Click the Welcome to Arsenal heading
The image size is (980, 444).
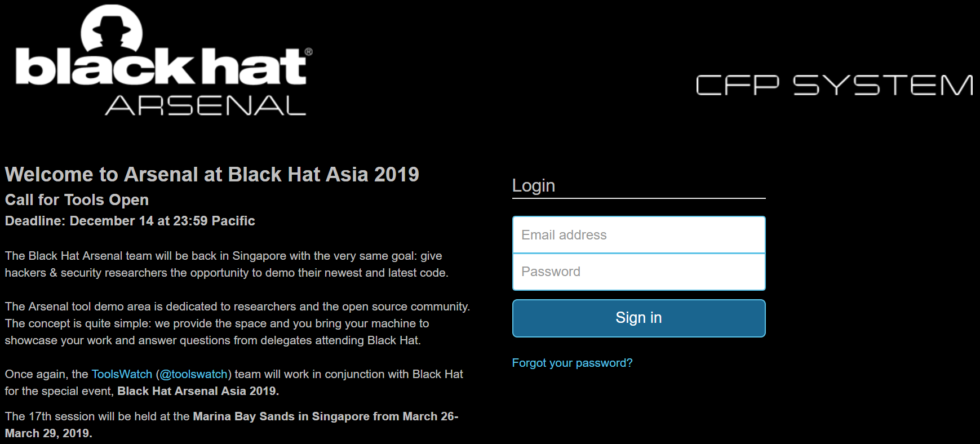[x=212, y=174]
